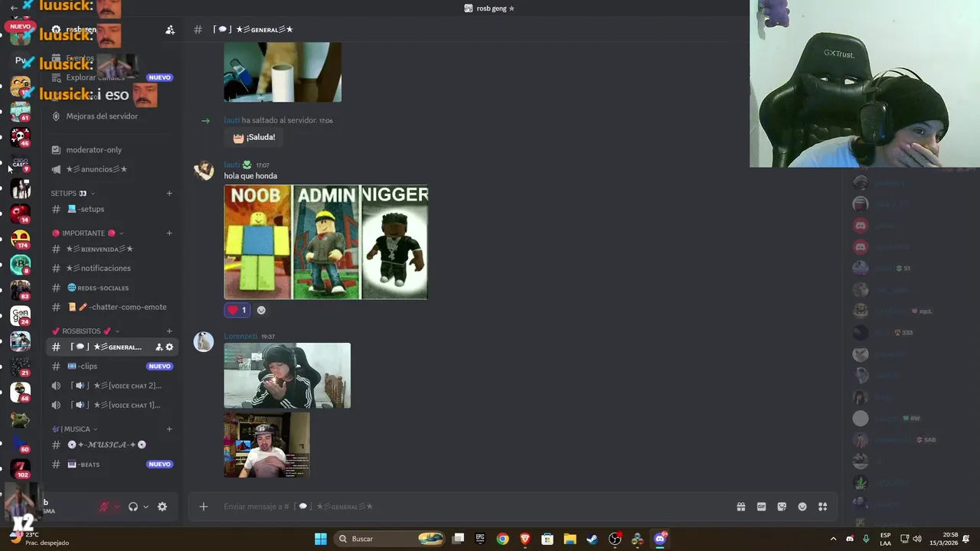The height and width of the screenshot is (551, 980).
Task: Open the GIF picker in message bar
Action: [761, 507]
